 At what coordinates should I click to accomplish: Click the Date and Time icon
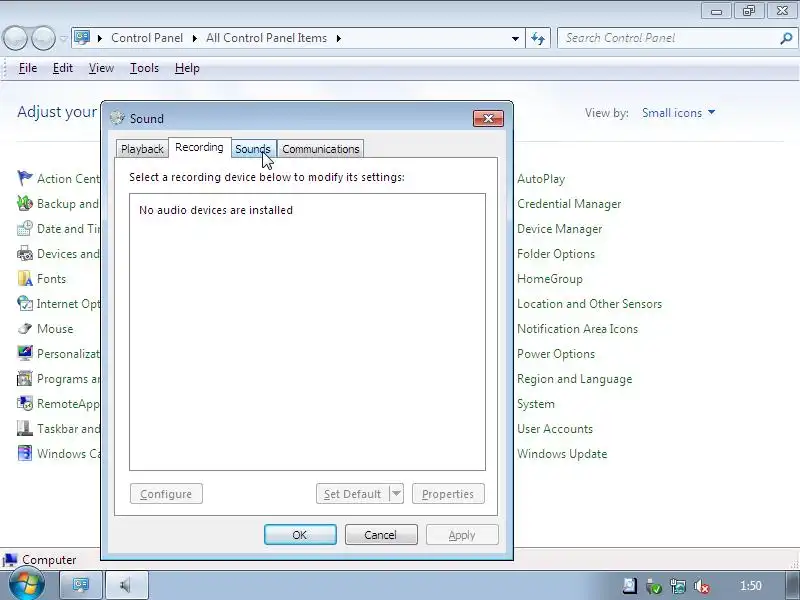pyautogui.click(x=24, y=228)
